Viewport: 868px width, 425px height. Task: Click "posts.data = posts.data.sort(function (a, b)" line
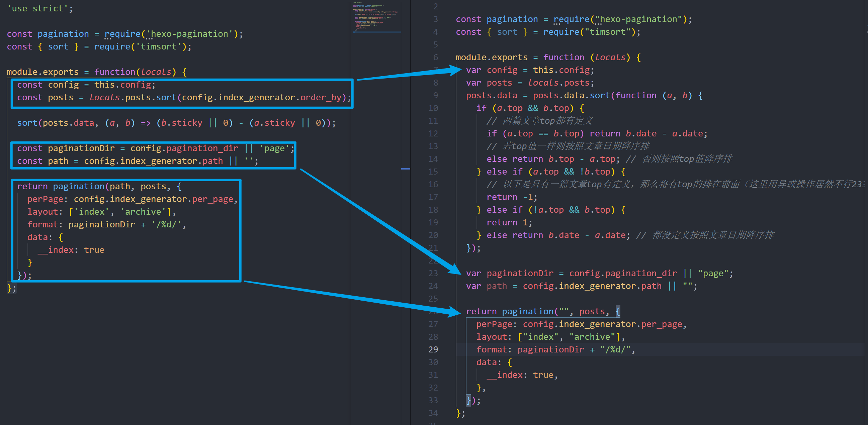coord(584,96)
